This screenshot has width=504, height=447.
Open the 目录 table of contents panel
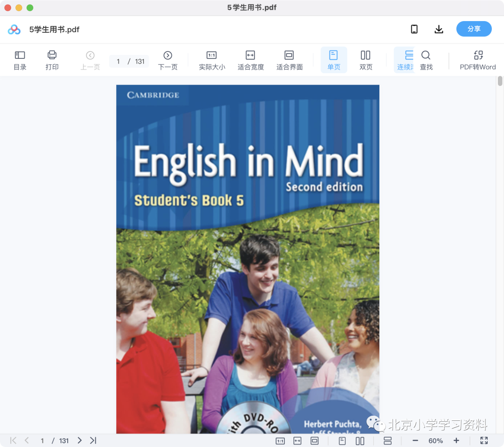pos(20,60)
